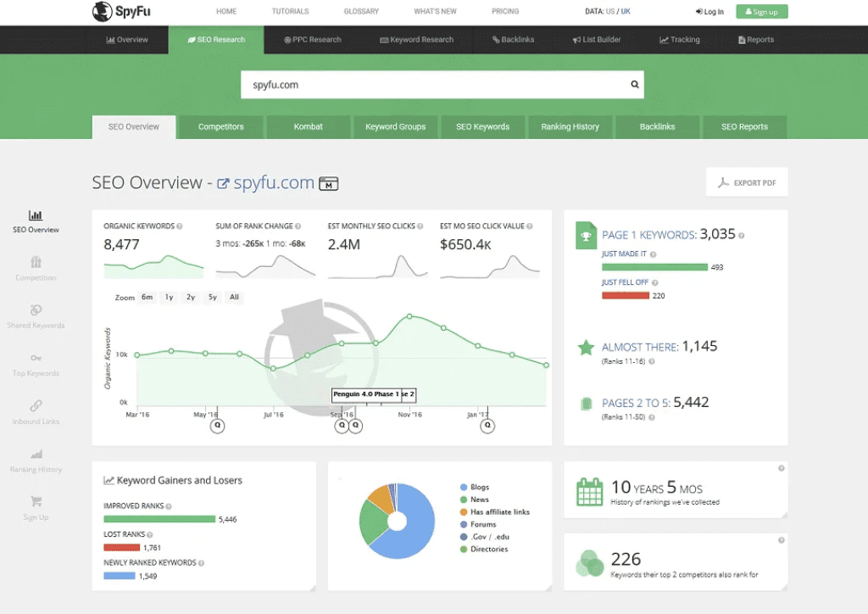Expand the rankings history card corner
Viewport: 868px width, 614px height.
pyautogui.click(x=782, y=514)
